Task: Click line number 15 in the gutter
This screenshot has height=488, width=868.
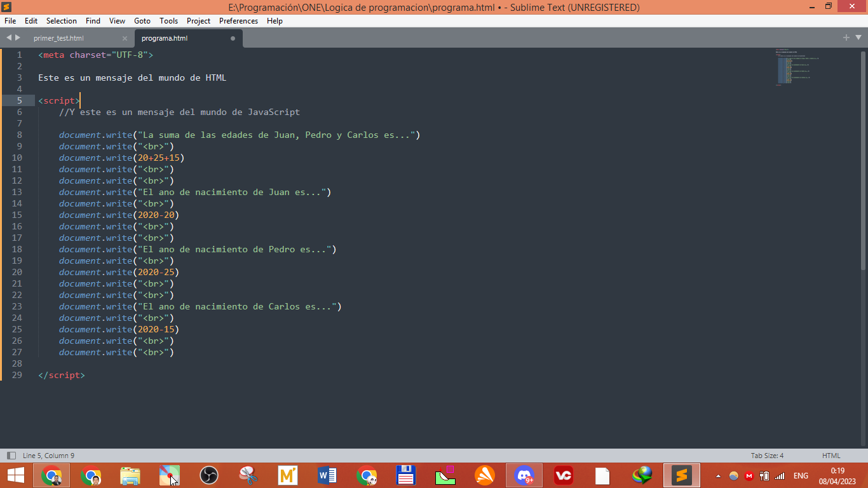Action: coord(17,215)
